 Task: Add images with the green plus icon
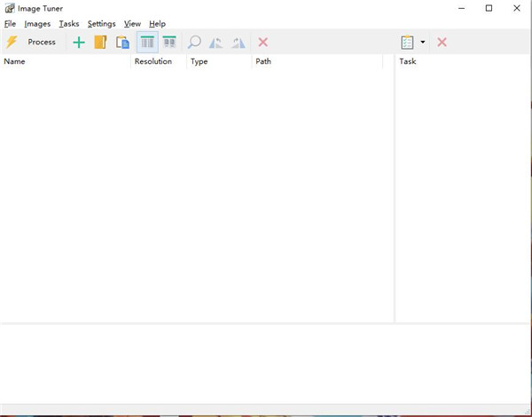coord(79,42)
